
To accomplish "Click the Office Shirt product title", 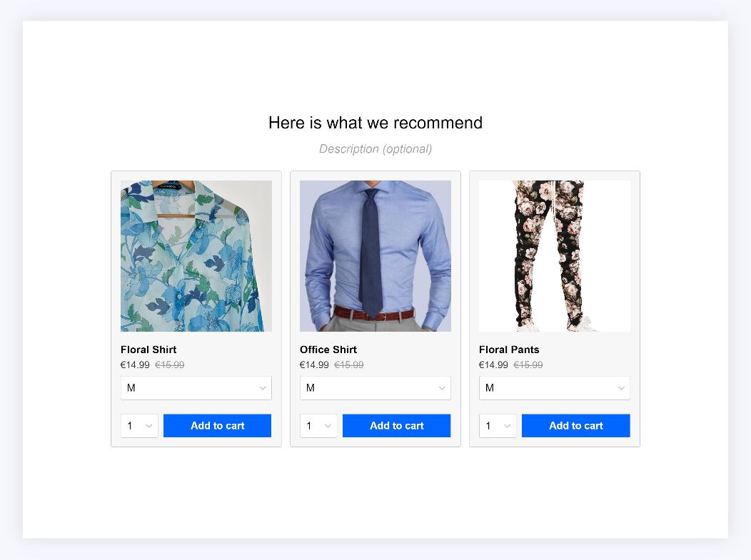I will (328, 350).
